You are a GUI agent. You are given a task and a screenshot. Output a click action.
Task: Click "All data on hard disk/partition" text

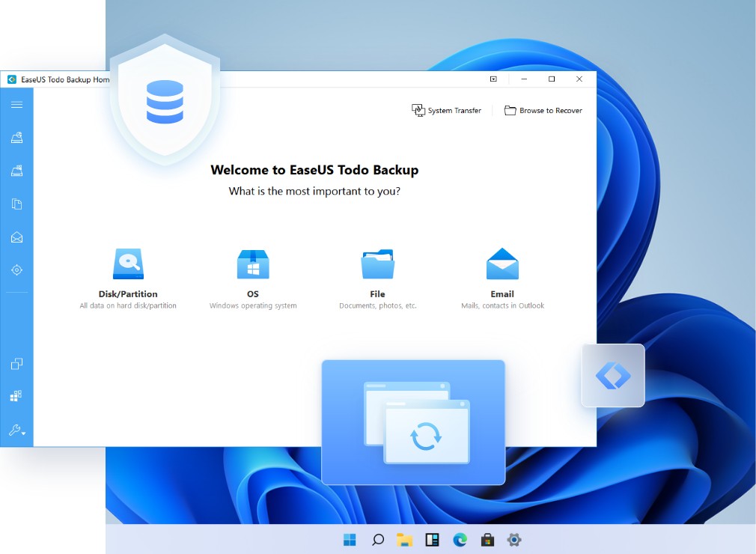coord(128,305)
